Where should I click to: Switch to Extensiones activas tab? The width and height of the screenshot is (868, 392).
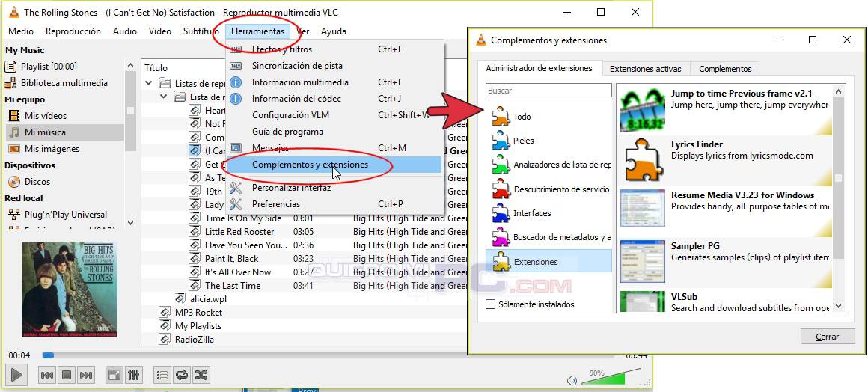[x=646, y=70]
